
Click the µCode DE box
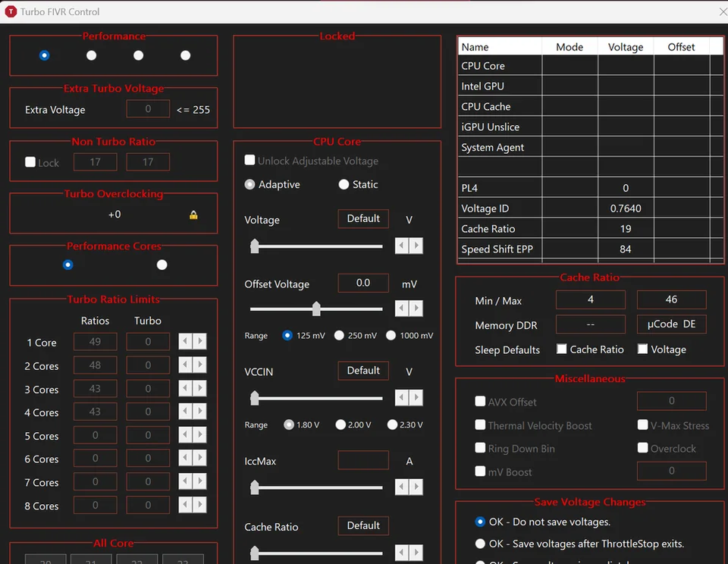click(x=671, y=324)
